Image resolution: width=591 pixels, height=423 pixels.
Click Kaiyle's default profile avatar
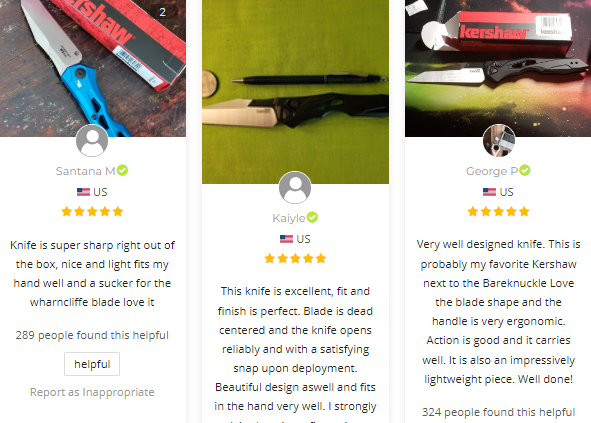[x=295, y=187]
